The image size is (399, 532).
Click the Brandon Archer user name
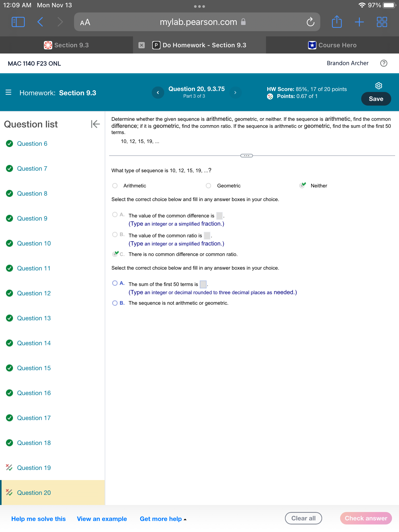348,63
